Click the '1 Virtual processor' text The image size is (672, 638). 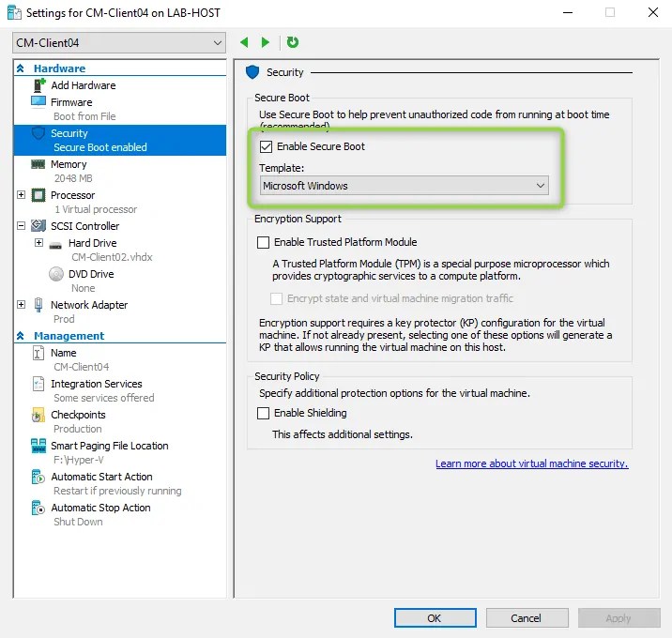[96, 209]
